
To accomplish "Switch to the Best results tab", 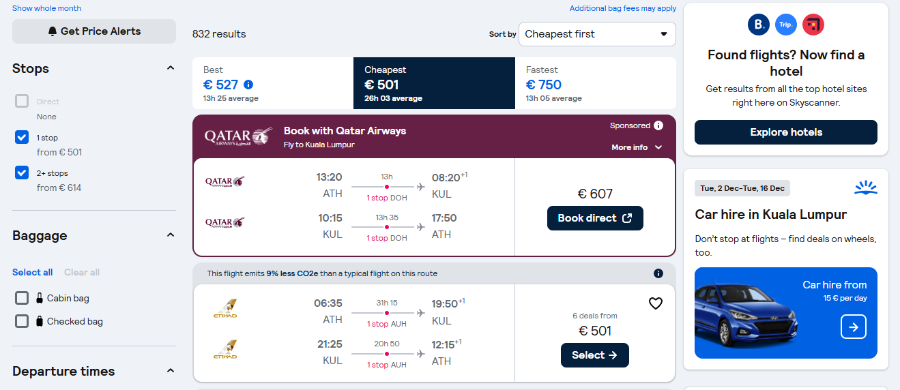I will [x=273, y=83].
